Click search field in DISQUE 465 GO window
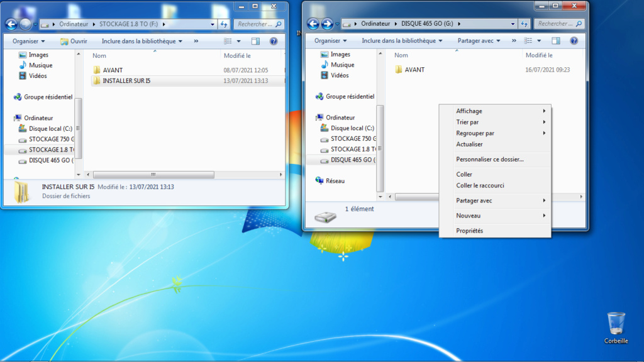This screenshot has width=644, height=362. tap(559, 24)
